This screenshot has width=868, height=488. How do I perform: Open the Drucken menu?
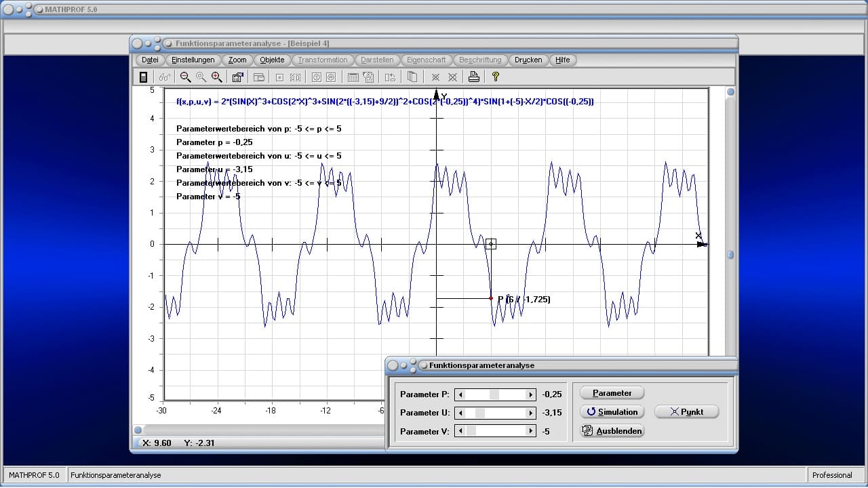(528, 60)
